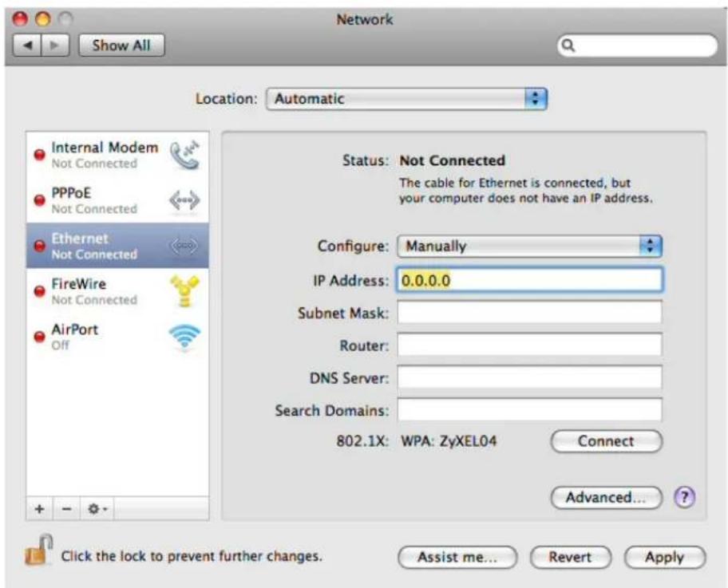Open help with the purple question mark
The image size is (728, 588).
(x=684, y=498)
